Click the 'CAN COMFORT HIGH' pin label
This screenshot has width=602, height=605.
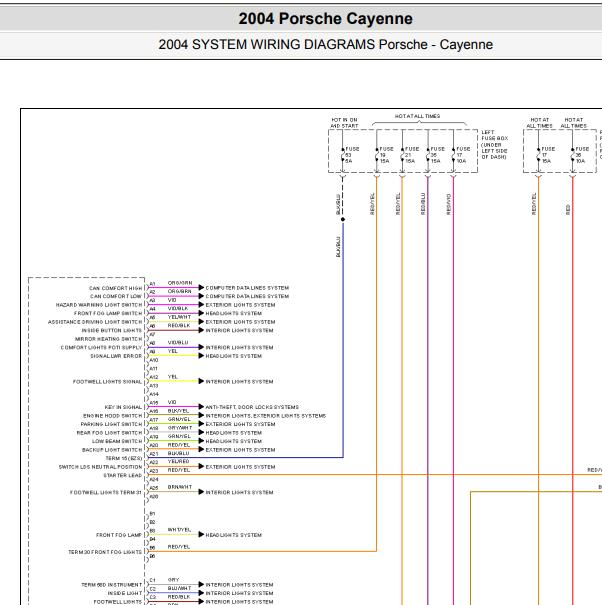(115, 288)
